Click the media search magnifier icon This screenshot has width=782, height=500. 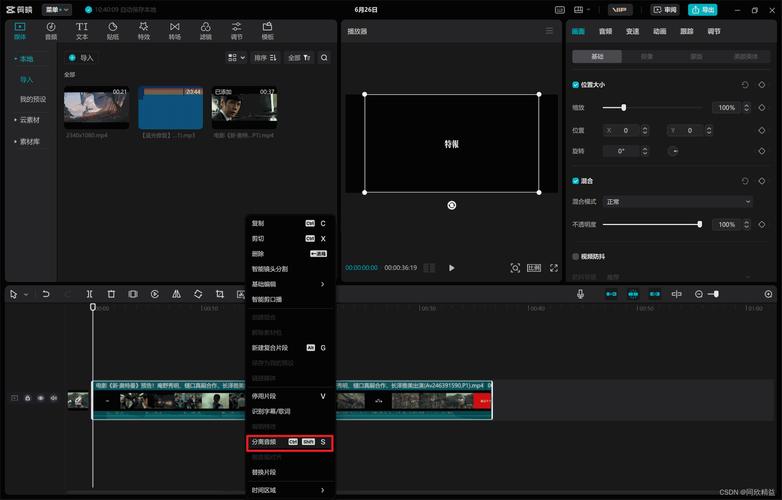coord(324,58)
